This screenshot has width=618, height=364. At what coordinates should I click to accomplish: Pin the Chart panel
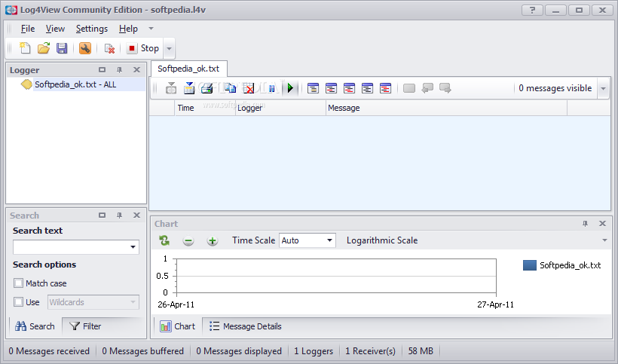(586, 223)
